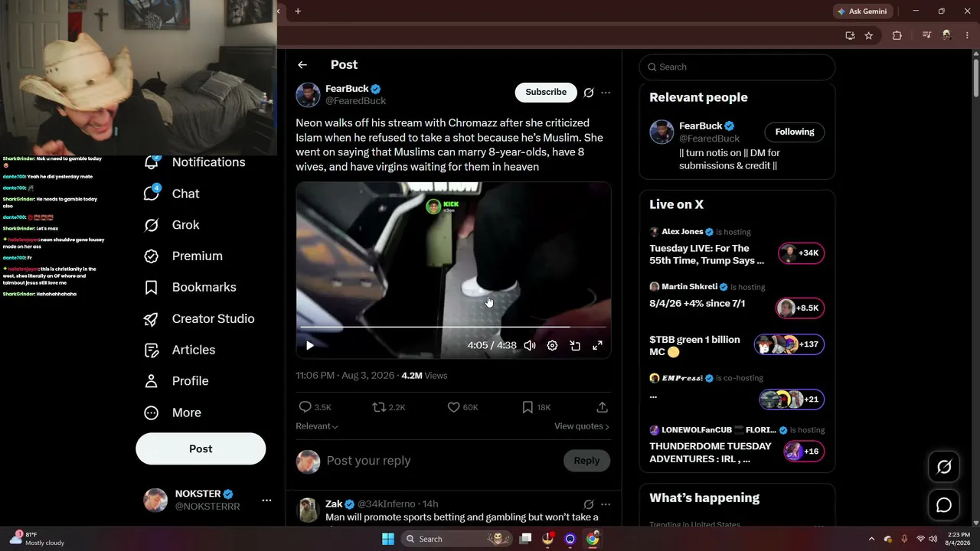Seek along the video progress bar

click(453, 327)
